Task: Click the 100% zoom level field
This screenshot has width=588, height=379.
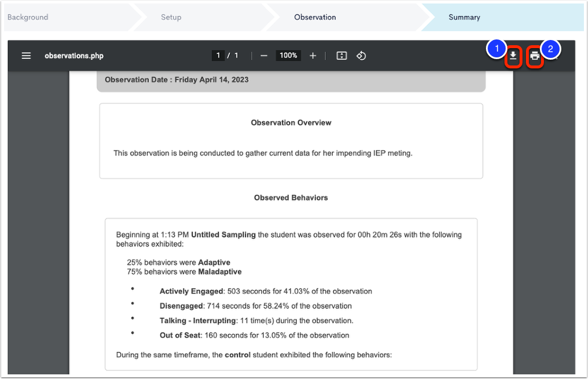Action: [288, 56]
